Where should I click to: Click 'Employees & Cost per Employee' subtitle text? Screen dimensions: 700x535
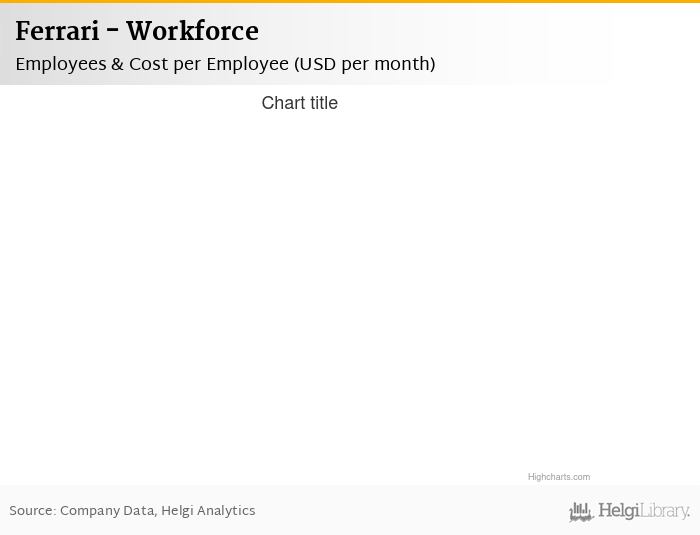151,64
